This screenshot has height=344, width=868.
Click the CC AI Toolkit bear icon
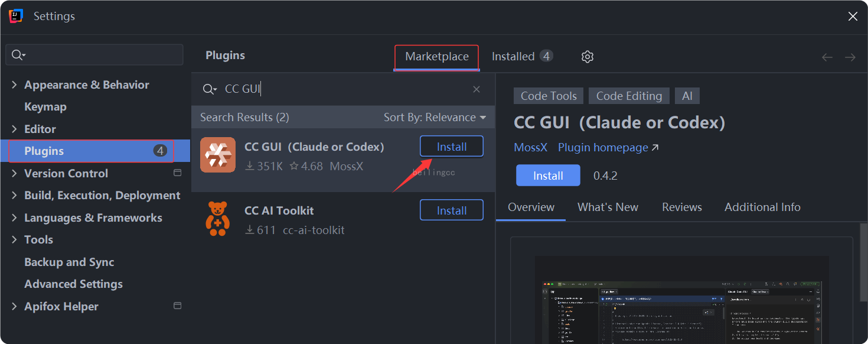coord(217,219)
